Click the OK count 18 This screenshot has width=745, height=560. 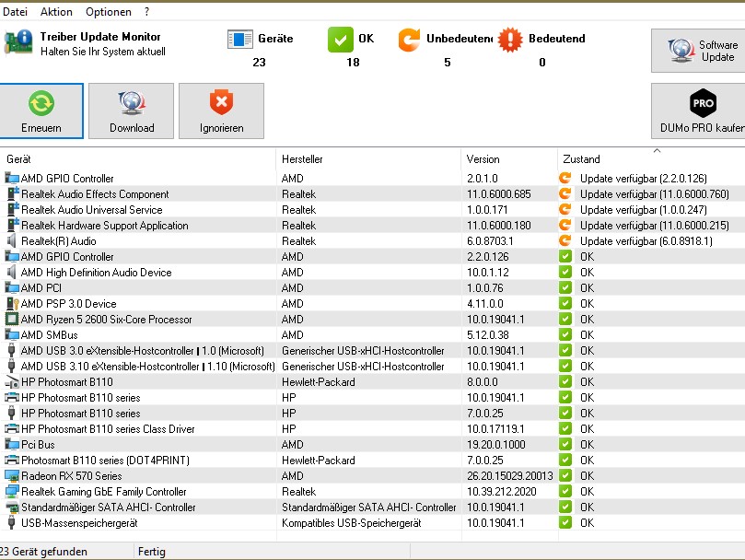click(353, 63)
